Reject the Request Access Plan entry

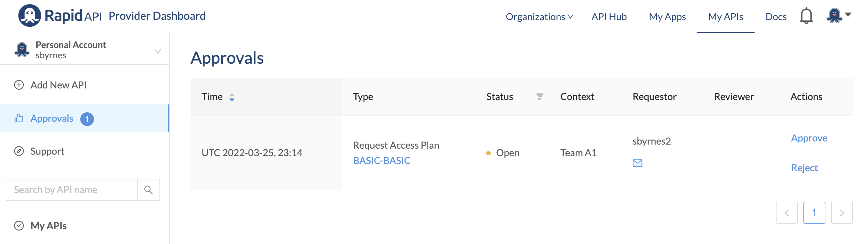coord(804,168)
